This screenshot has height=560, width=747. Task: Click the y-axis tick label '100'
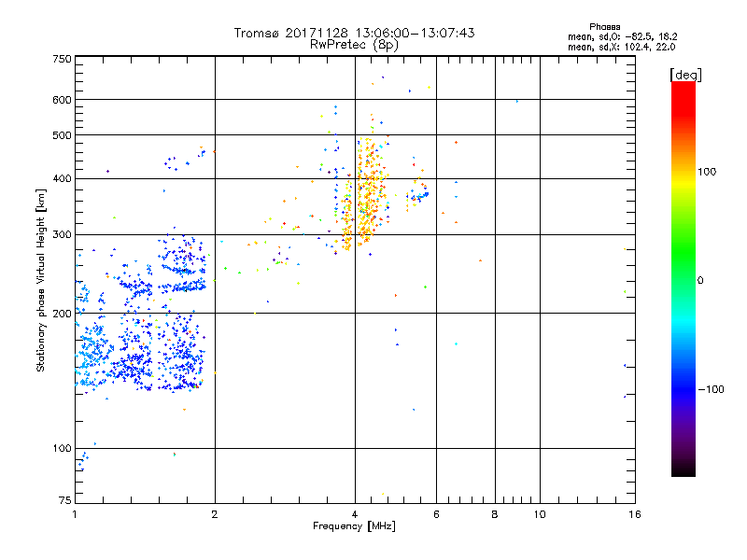(x=62, y=449)
